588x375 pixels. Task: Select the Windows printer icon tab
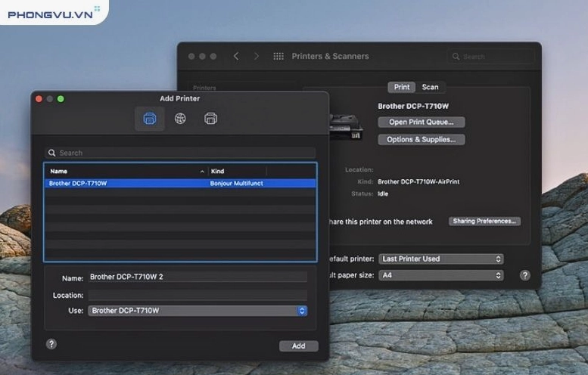[x=210, y=119]
